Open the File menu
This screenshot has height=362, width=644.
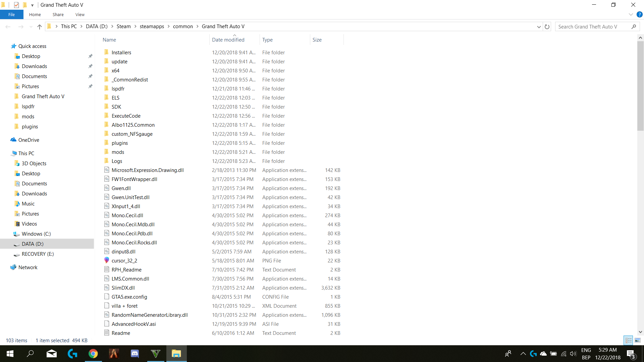11,14
